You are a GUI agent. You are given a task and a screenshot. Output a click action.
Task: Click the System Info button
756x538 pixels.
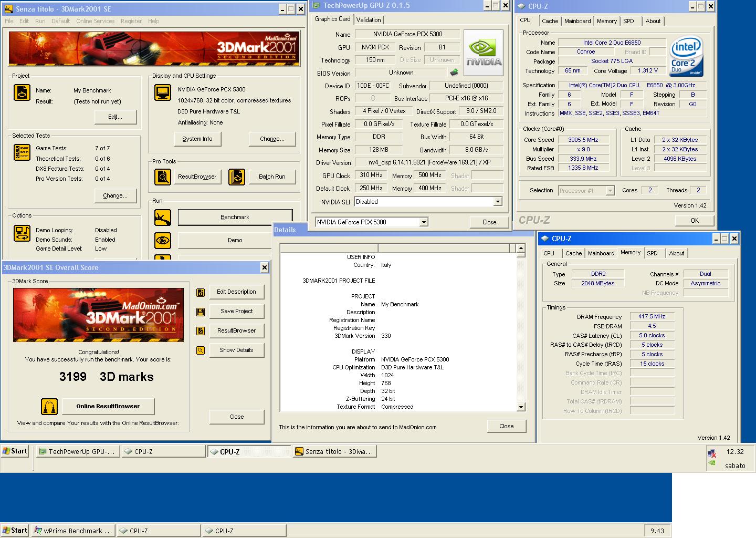point(197,139)
